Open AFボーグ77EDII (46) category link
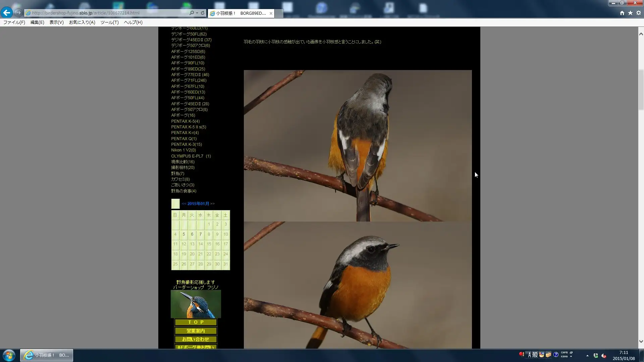This screenshot has width=644, height=362. pyautogui.click(x=190, y=75)
